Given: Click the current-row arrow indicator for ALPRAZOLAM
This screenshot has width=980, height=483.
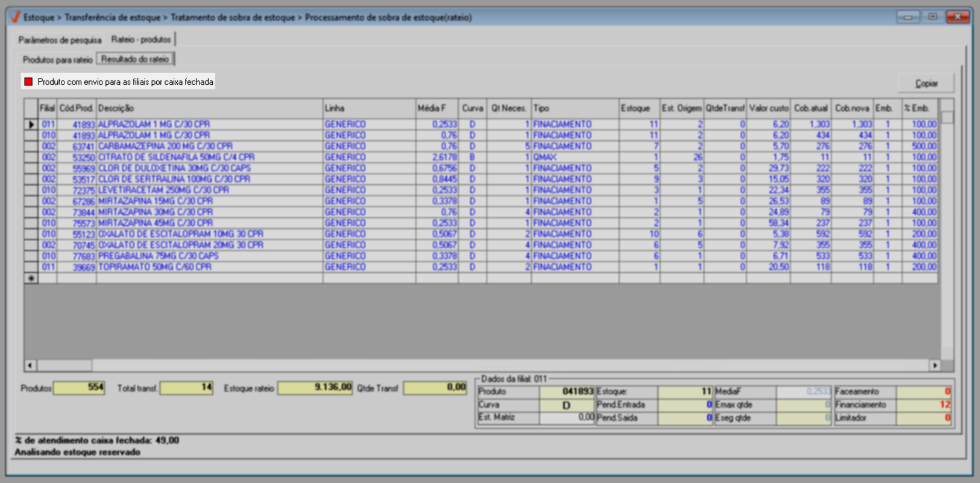Looking at the screenshot, I should [x=31, y=125].
